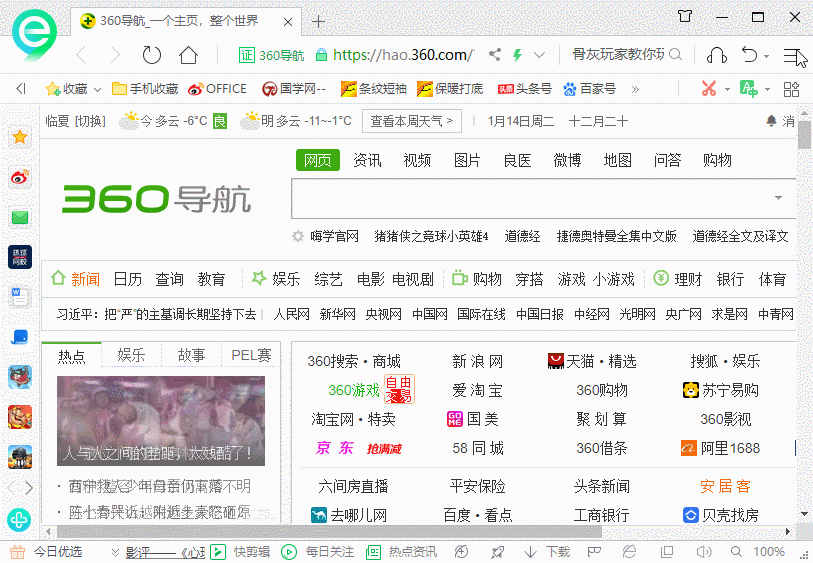
Task: Open the 快剪辑 status bar shortcut
Action: (x=240, y=552)
